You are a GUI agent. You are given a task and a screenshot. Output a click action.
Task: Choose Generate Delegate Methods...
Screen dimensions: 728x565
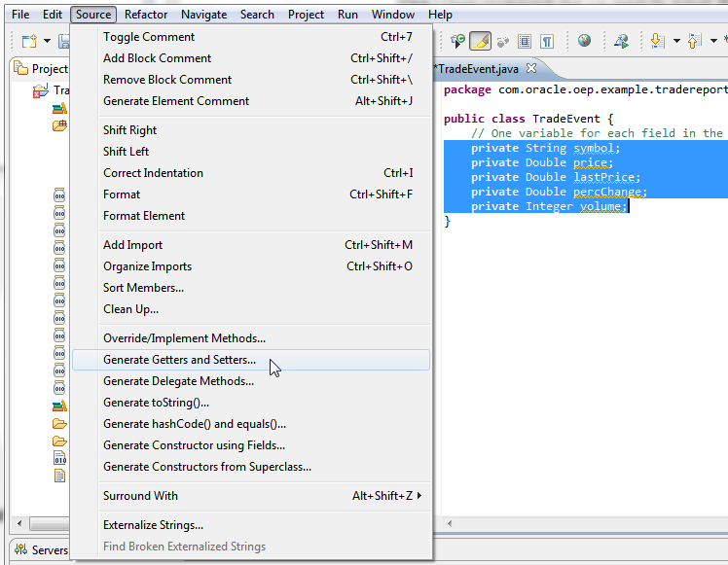[251, 381]
